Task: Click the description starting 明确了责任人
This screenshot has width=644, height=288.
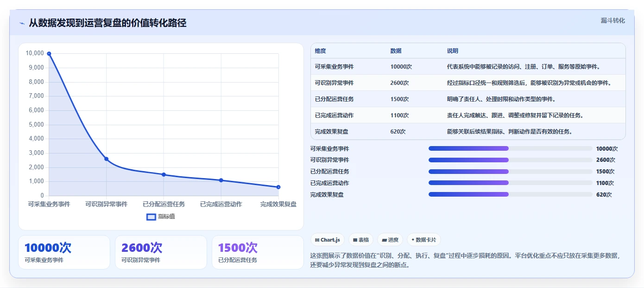Action: [501, 99]
